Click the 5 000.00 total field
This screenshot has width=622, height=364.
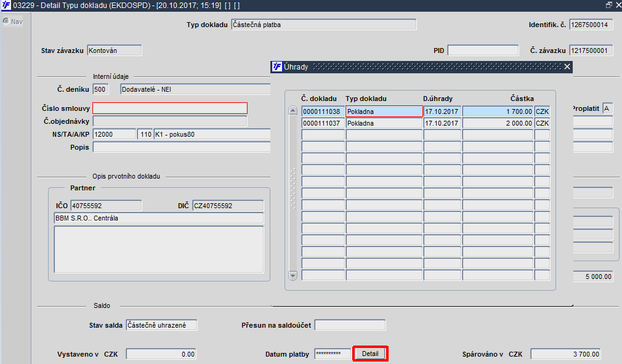click(593, 277)
